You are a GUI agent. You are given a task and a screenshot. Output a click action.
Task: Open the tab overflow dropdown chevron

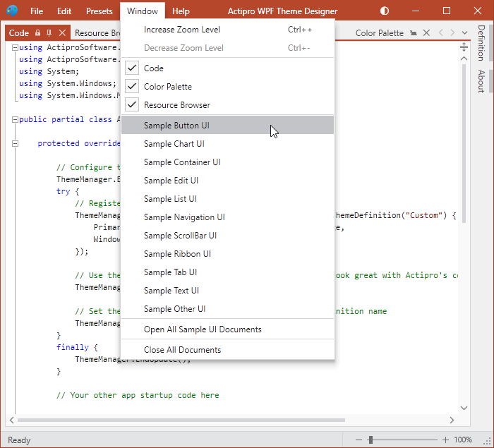[x=464, y=32]
